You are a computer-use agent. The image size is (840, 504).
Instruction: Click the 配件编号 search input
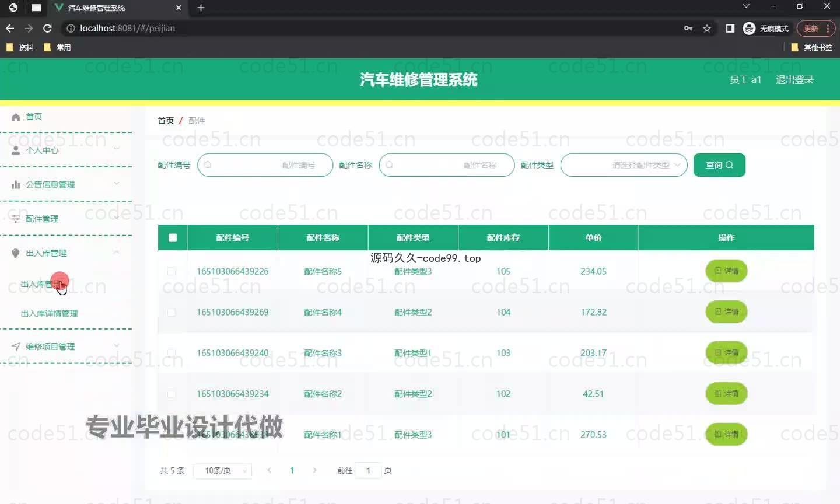265,165
